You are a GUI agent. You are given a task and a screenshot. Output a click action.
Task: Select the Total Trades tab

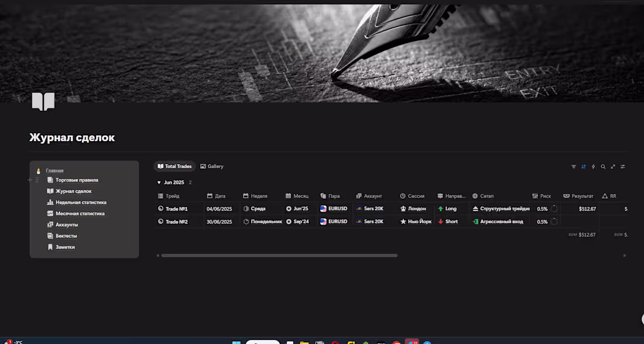(x=174, y=166)
